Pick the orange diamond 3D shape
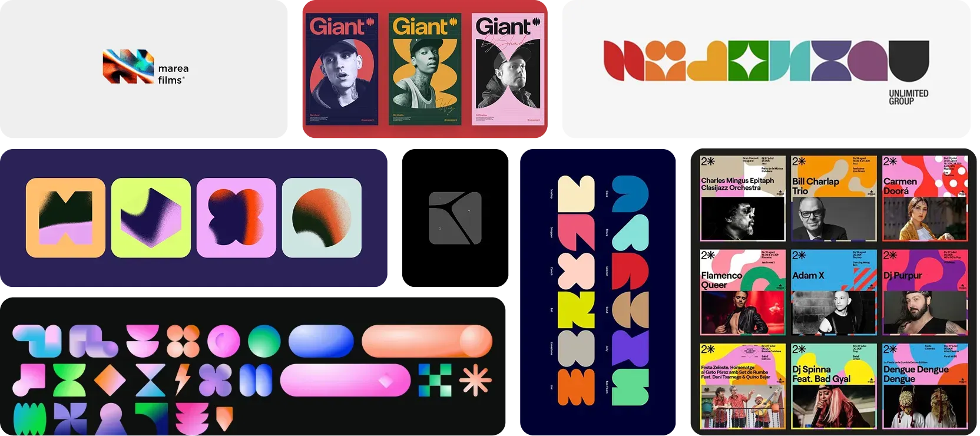 [110, 380]
